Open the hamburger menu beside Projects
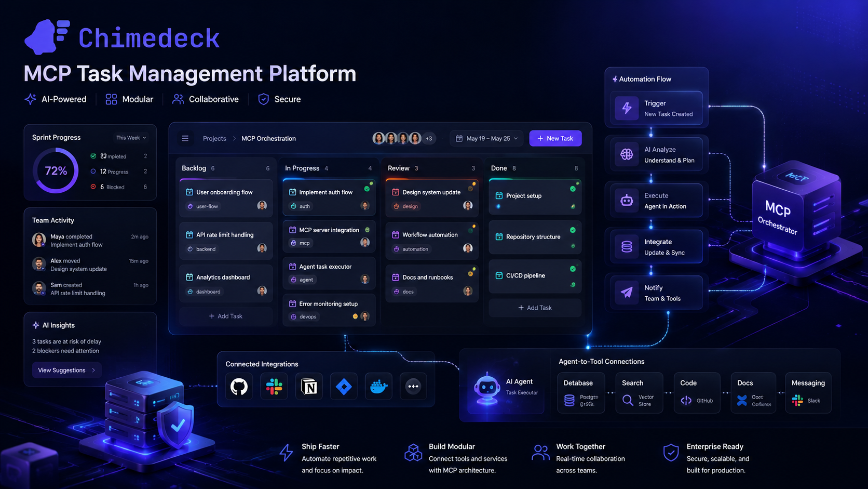Image resolution: width=868 pixels, height=489 pixels. point(185,138)
